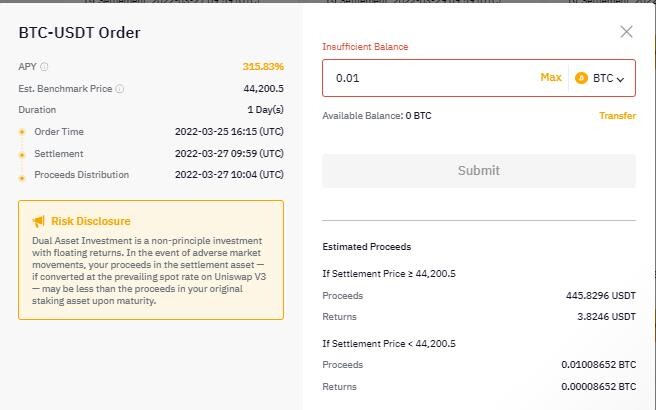
Task: Click the amount input field showing 0.01
Action: [429, 78]
